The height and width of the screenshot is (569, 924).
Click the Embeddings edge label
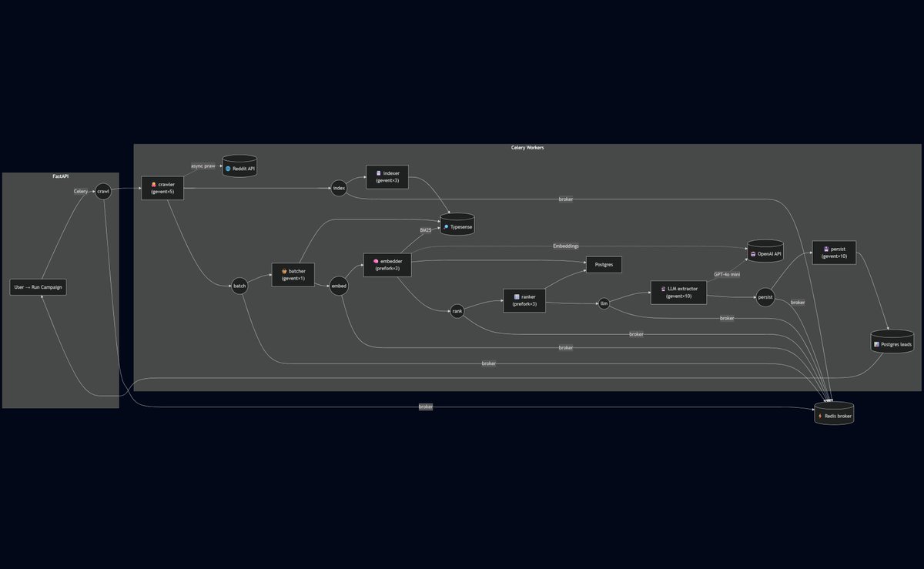[x=566, y=246]
